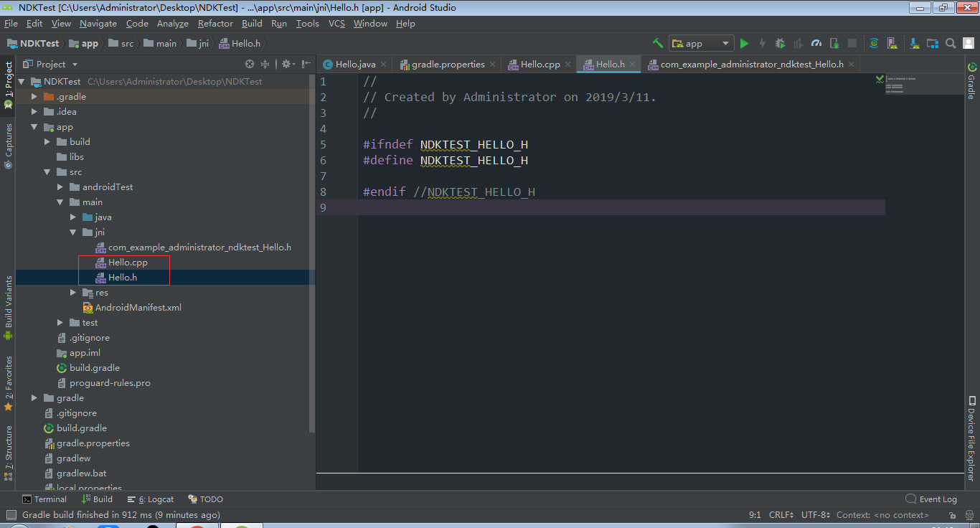The height and width of the screenshot is (528, 980).
Task: Toggle the 2: Favorites side panel
Action: tap(8, 383)
